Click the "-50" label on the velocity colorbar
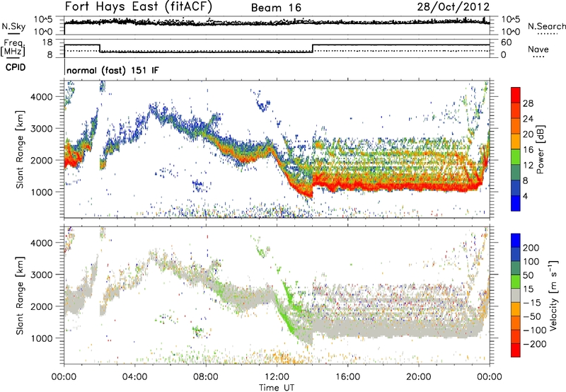The image size is (566, 392). 532,316
